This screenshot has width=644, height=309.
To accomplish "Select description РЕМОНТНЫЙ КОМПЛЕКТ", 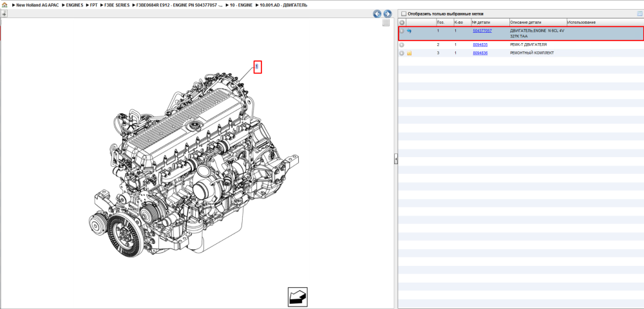I will tap(531, 53).
